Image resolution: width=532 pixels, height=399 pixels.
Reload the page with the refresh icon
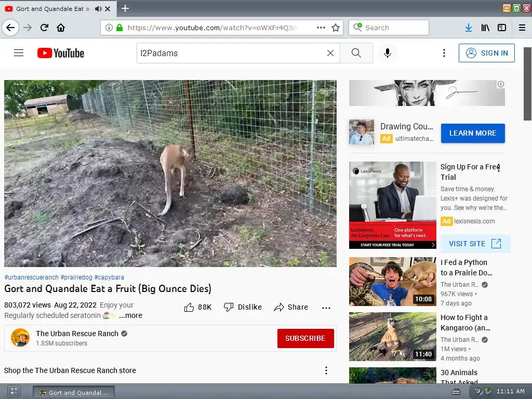tap(44, 28)
